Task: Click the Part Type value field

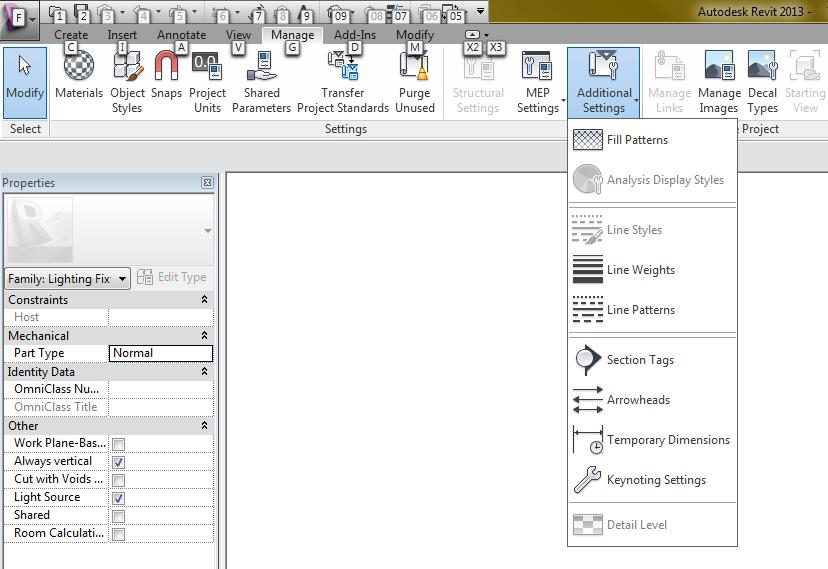Action: click(x=161, y=353)
